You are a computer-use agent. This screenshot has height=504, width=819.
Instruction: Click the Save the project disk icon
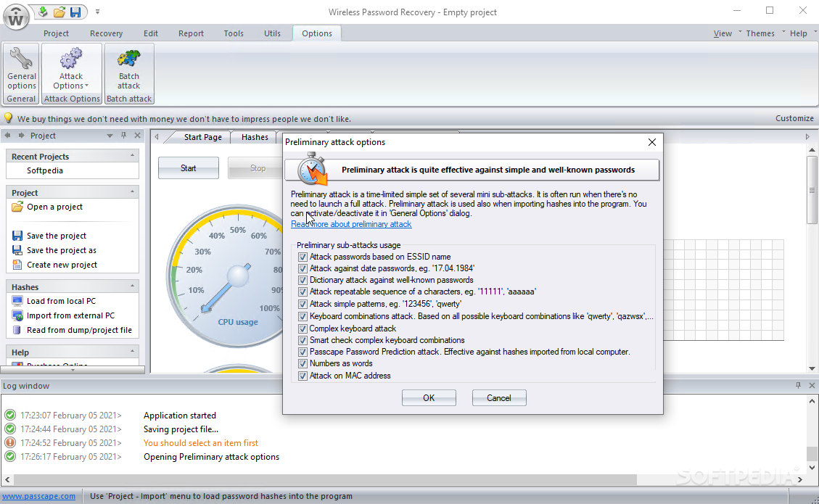[17, 236]
